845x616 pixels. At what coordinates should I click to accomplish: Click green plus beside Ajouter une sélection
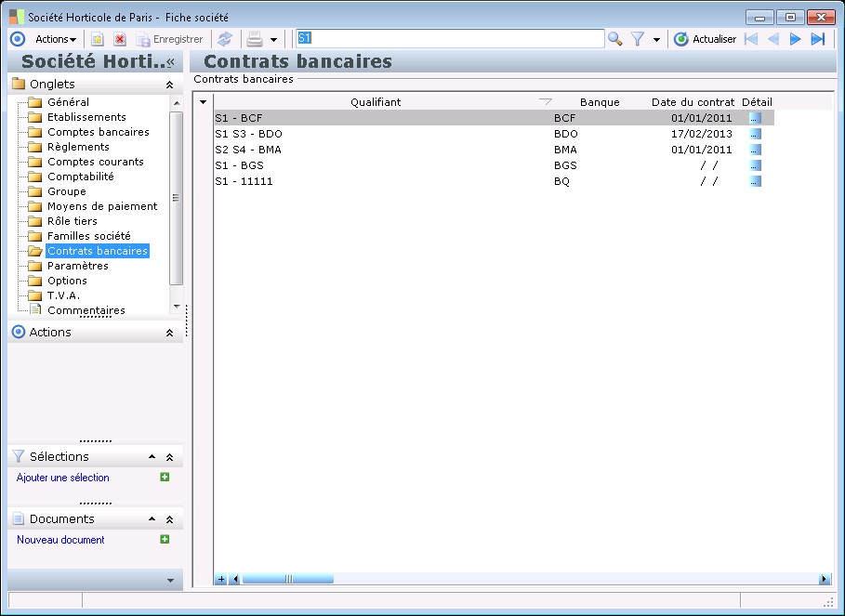(165, 478)
